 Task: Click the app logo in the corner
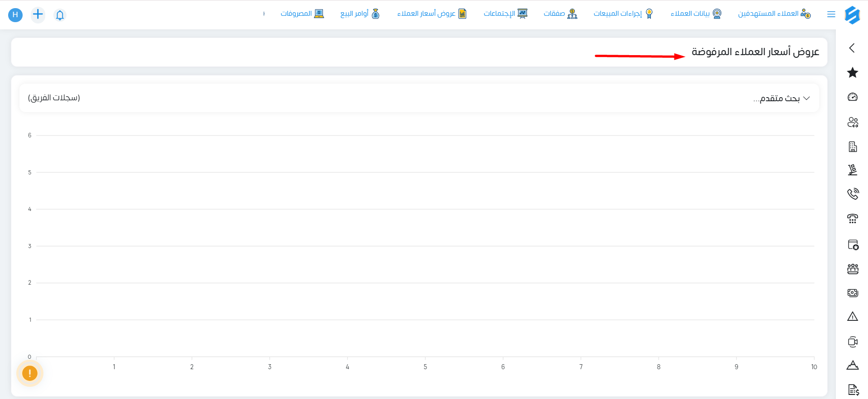(x=852, y=15)
